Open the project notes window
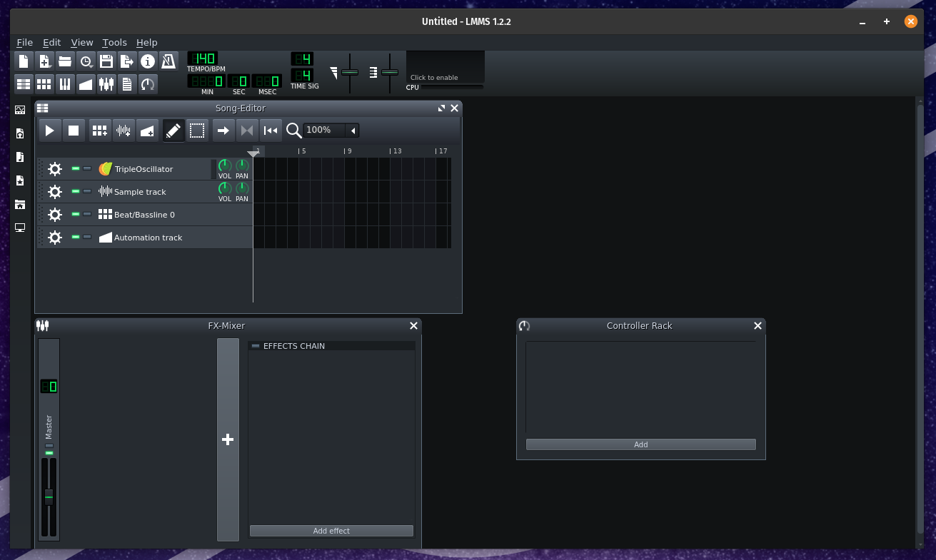 (x=127, y=83)
